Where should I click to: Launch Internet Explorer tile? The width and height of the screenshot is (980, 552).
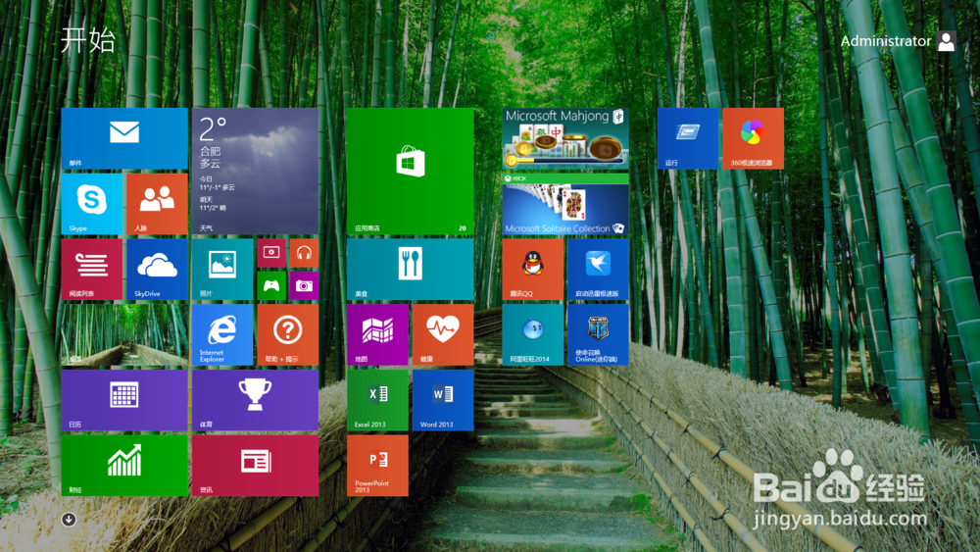coord(222,334)
